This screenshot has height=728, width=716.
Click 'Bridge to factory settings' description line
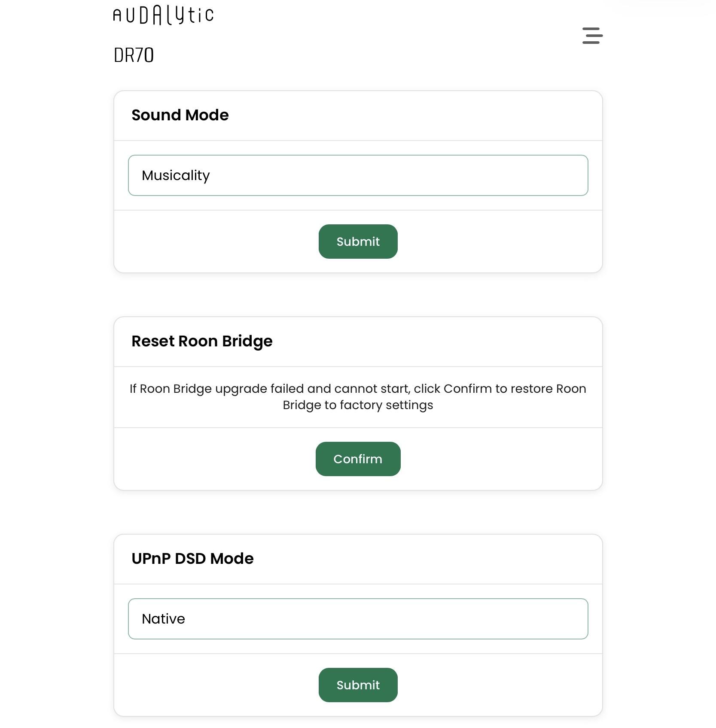coord(358,405)
